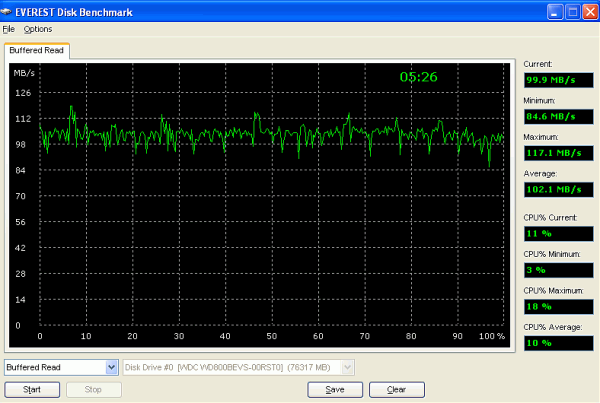Viewport: 600px width, 403px height.
Task: Clear the benchmark graph
Action: (397, 390)
